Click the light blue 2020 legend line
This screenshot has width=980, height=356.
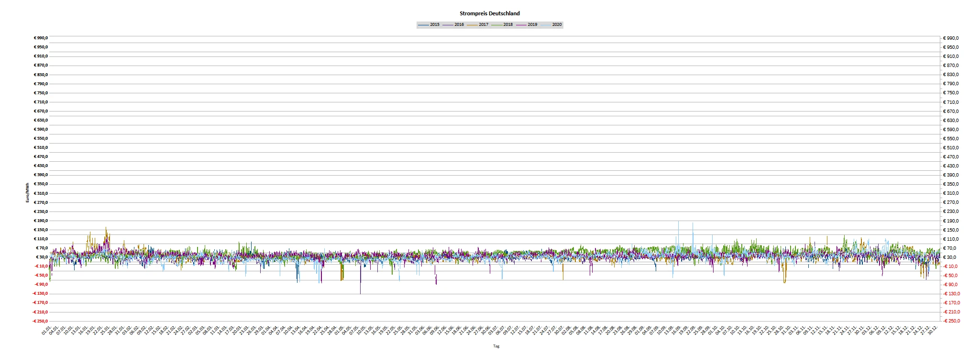[x=546, y=24]
